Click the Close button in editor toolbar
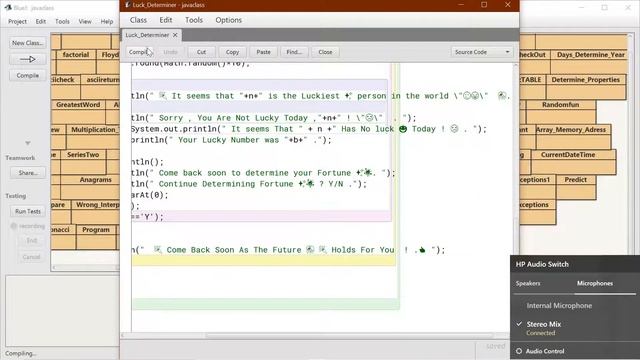The width and height of the screenshot is (640, 360). (325, 52)
